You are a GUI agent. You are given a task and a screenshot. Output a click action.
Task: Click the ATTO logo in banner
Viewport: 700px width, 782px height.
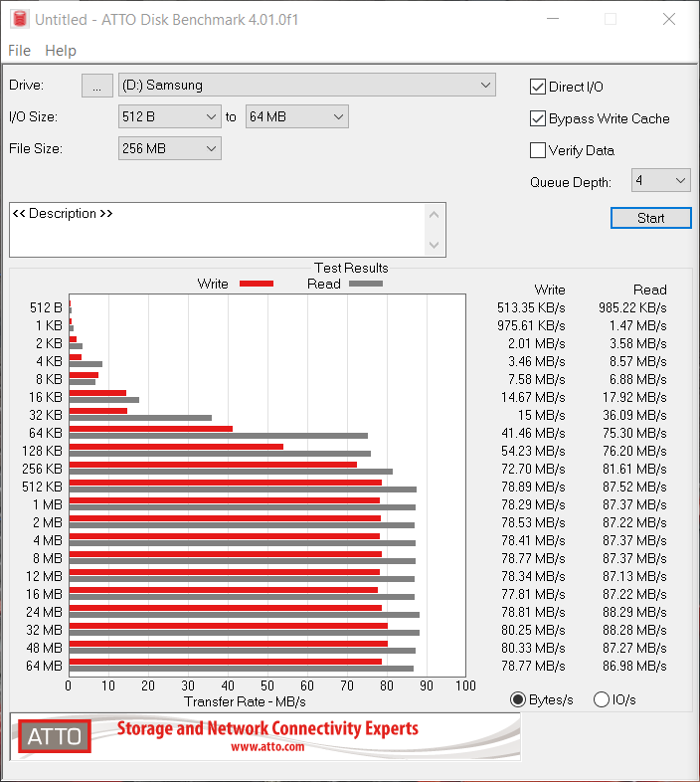coord(55,736)
